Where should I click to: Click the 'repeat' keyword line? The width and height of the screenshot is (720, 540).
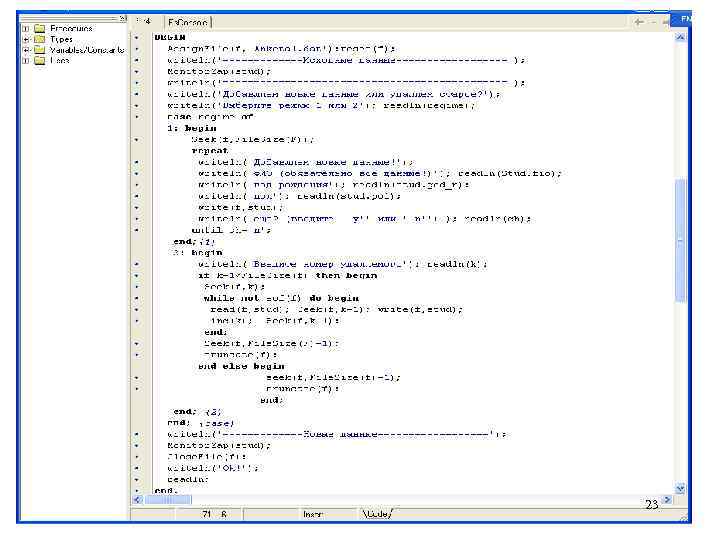pyautogui.click(x=210, y=151)
